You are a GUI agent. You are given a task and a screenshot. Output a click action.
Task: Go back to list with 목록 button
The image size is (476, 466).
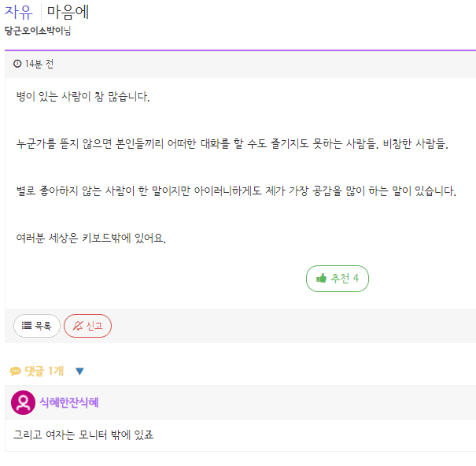[x=37, y=326]
